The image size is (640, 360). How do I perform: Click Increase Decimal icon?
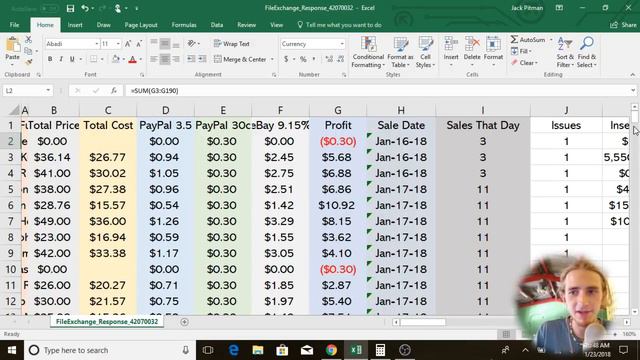329,60
